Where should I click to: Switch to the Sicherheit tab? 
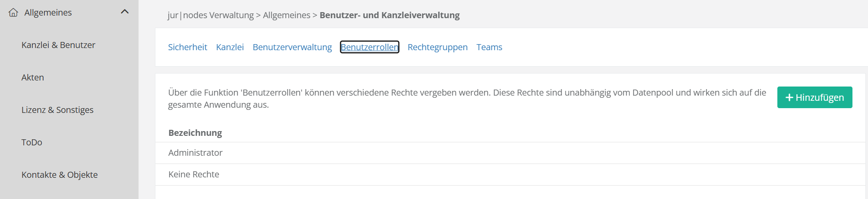(x=187, y=47)
